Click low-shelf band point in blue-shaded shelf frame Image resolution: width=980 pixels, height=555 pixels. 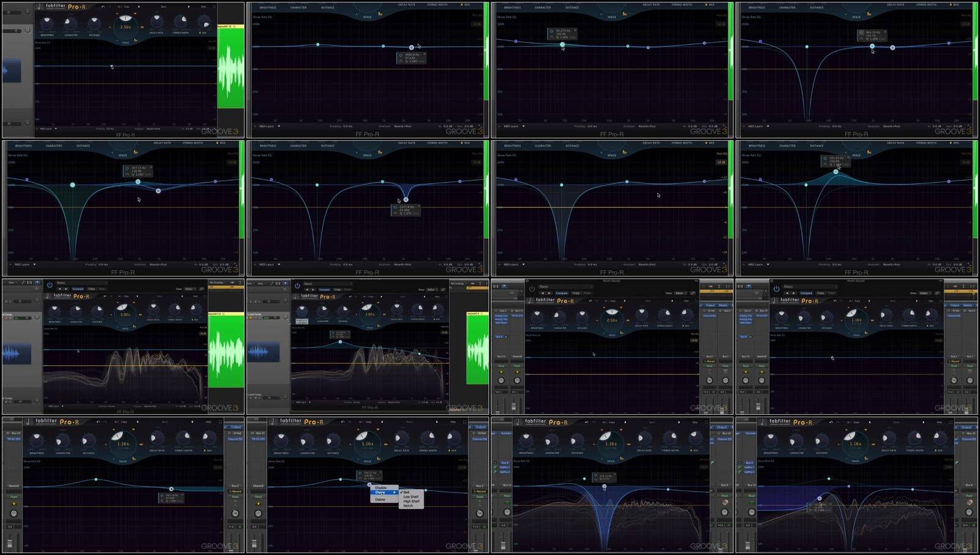[820, 498]
